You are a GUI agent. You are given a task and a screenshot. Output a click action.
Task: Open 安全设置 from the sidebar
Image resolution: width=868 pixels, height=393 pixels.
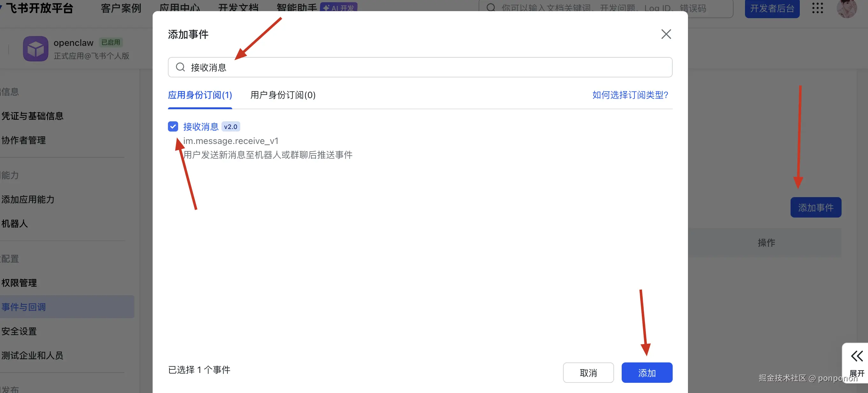point(19,331)
